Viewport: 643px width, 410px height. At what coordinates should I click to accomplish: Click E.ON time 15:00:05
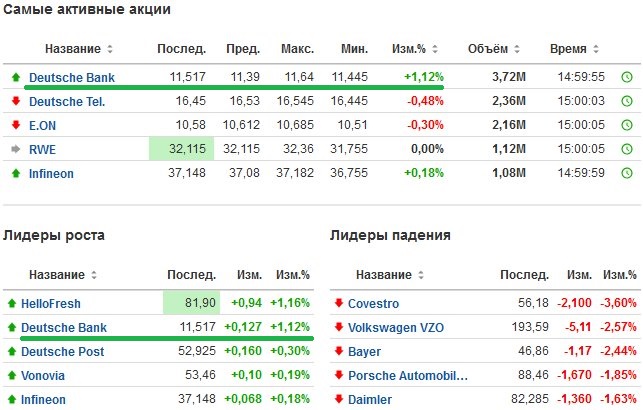pyautogui.click(x=581, y=125)
